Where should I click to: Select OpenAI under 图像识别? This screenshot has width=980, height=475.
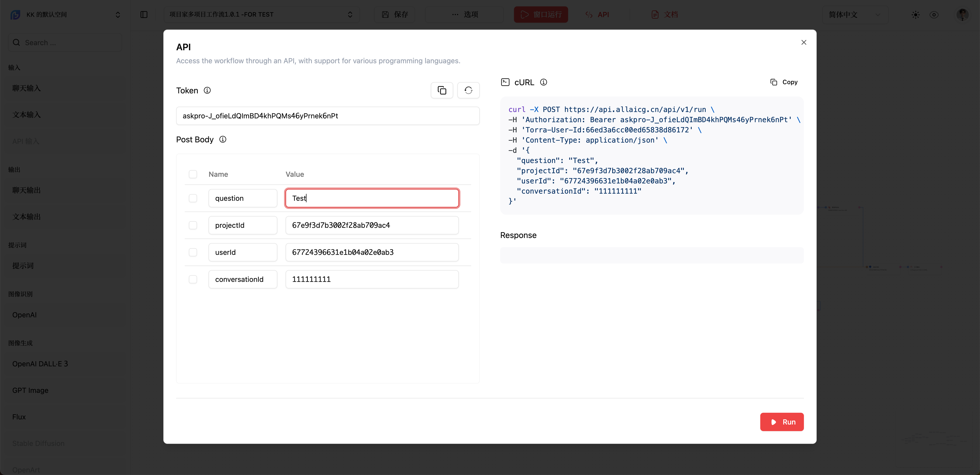(x=65, y=315)
